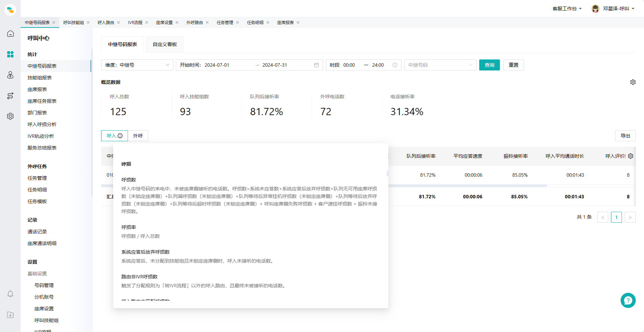Open the 中继号码 select box
The image size is (644, 332).
point(440,65)
